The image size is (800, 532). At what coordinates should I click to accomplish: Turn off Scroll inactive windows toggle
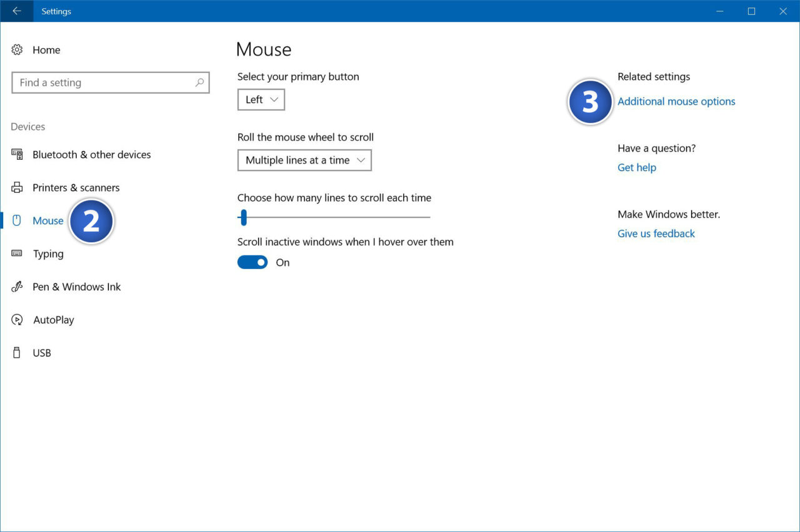click(x=252, y=262)
